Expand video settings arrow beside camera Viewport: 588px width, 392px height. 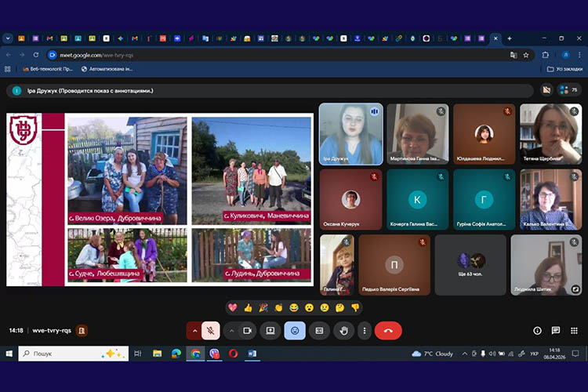tap(231, 331)
